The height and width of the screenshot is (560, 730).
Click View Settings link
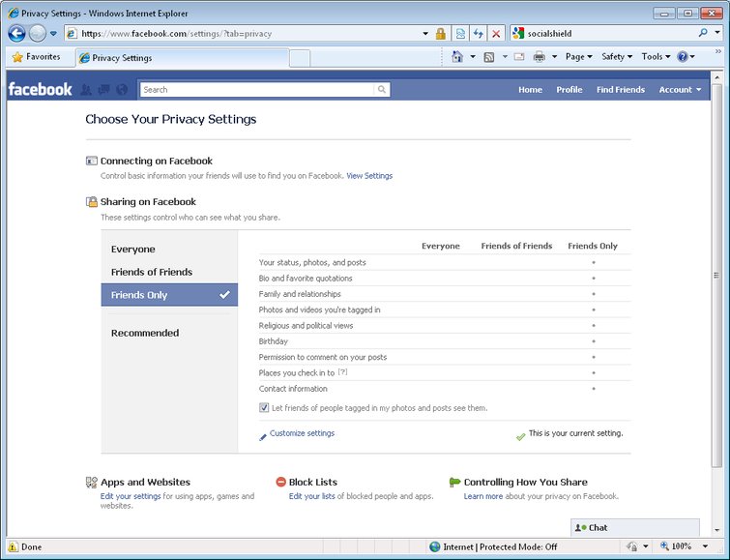[x=369, y=176]
